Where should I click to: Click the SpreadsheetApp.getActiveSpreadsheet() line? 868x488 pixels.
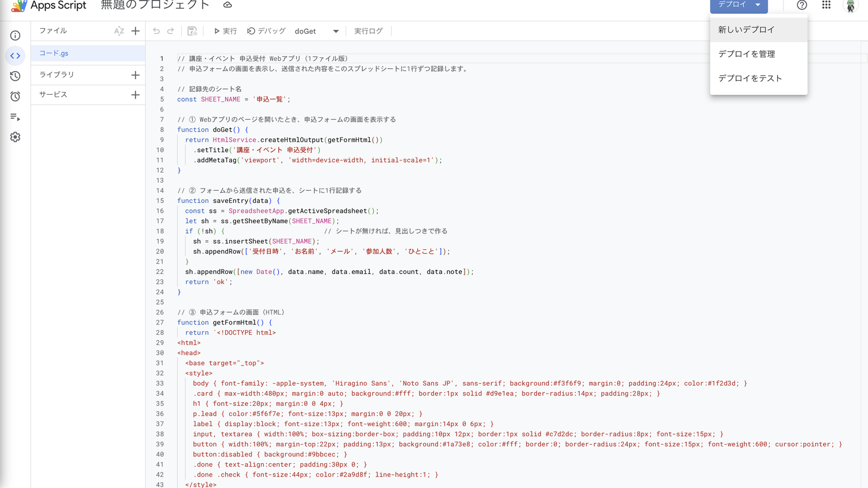(282, 211)
